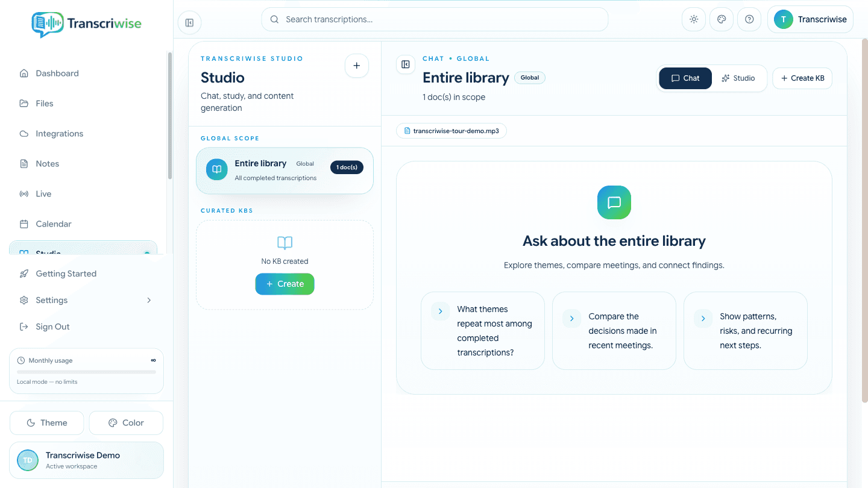Viewport: 868px width, 488px height.
Task: Open the help question mark icon
Action: [749, 19]
